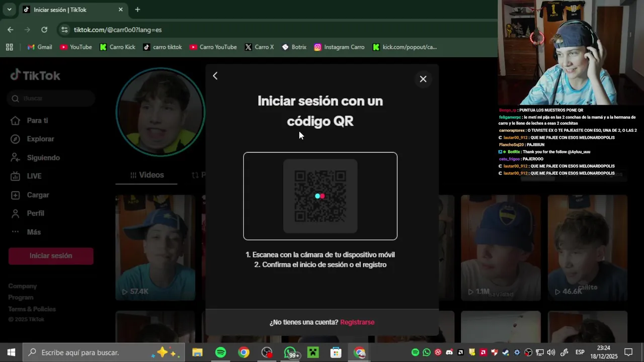Reload the page with refresh icon
Screen dimensions: 644x362
tap(44, 30)
